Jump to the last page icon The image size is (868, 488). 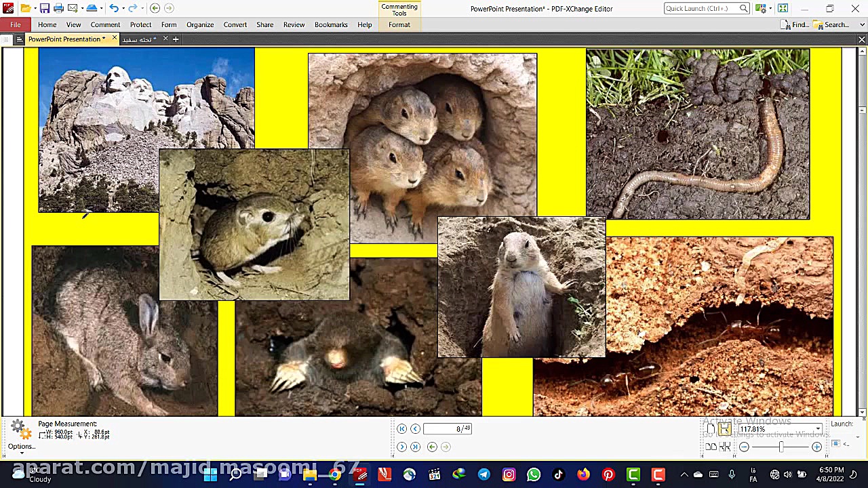415,447
